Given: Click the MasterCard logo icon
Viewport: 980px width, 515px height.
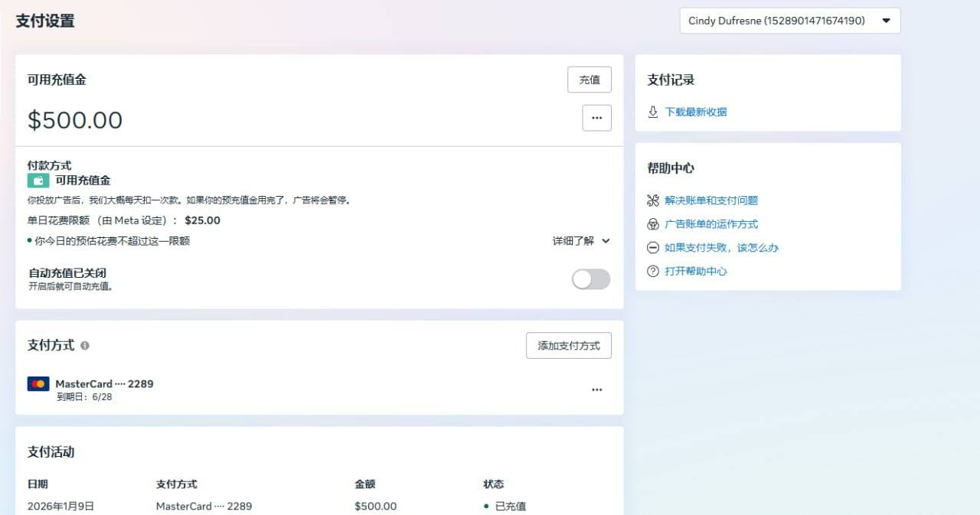Looking at the screenshot, I should pos(38,384).
